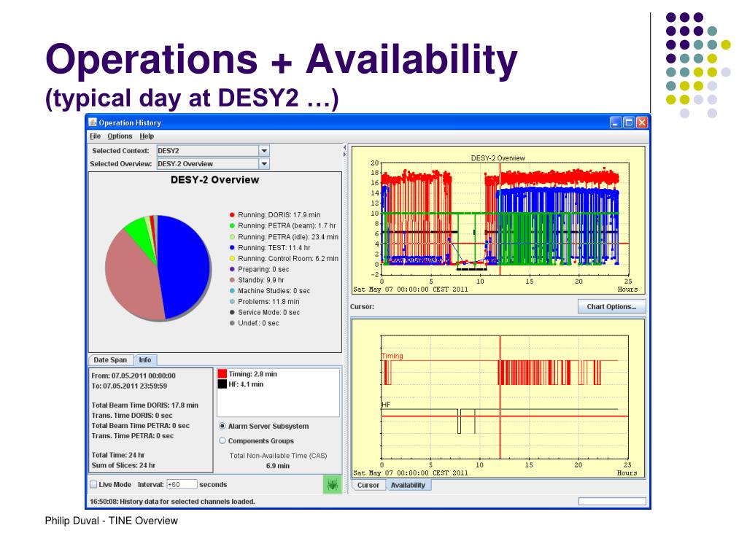Click the status message History data loaded
Image resolution: width=747 pixels, height=560 pixels.
click(x=172, y=502)
